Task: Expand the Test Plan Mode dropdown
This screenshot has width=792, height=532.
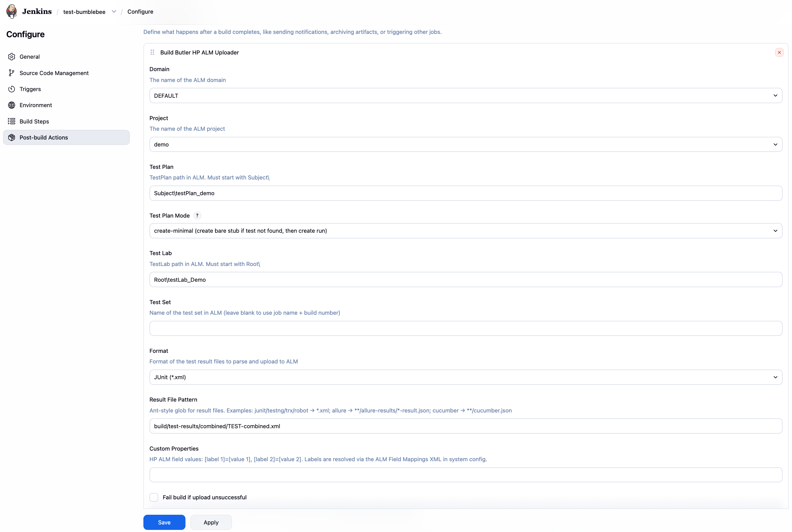Action: tap(465, 231)
